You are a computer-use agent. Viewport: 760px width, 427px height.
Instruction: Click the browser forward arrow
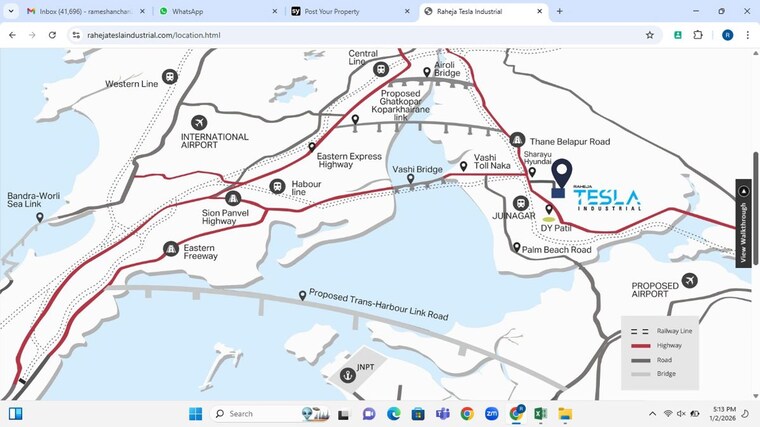pyautogui.click(x=32, y=35)
